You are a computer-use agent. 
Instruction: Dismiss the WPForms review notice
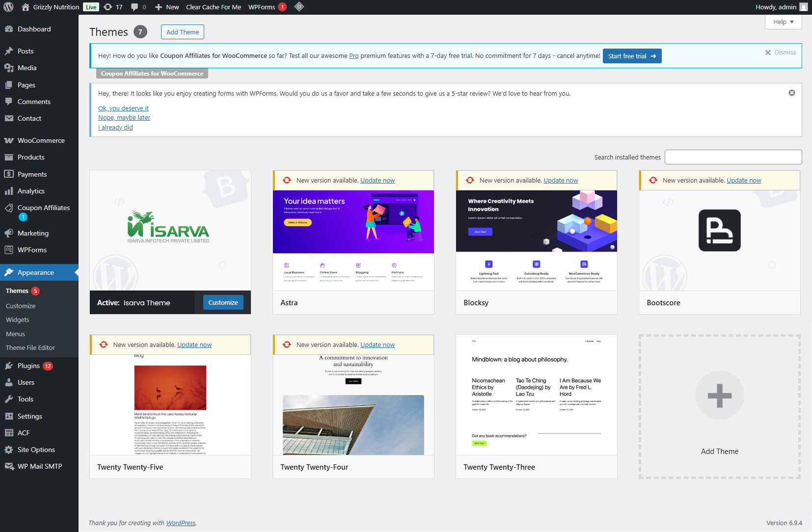pos(791,93)
